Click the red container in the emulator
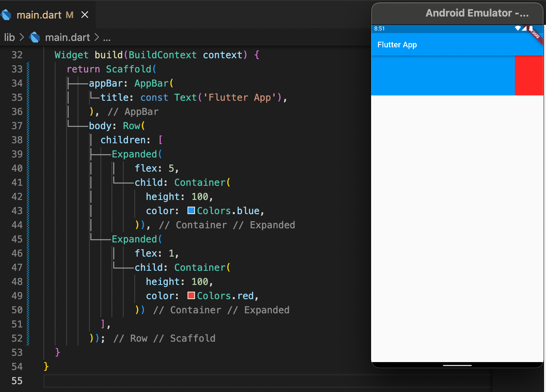Screen dimensions: 546x392 click(x=529, y=76)
